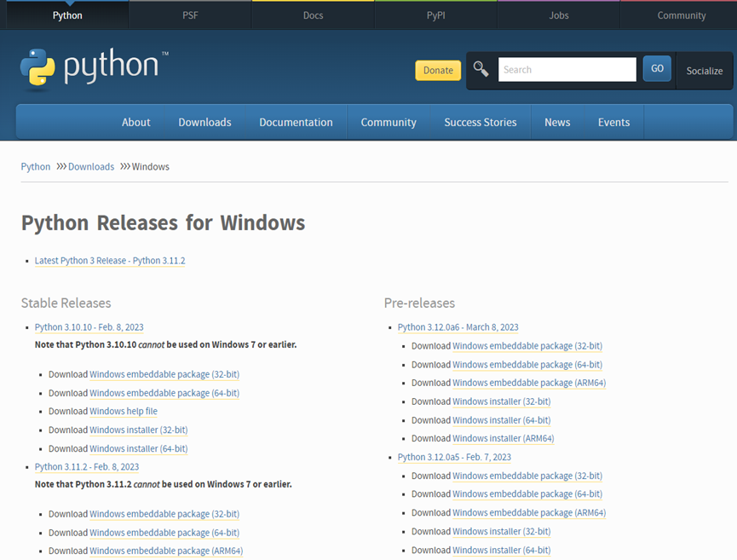
Task: Click the Donate button
Action: click(x=438, y=71)
